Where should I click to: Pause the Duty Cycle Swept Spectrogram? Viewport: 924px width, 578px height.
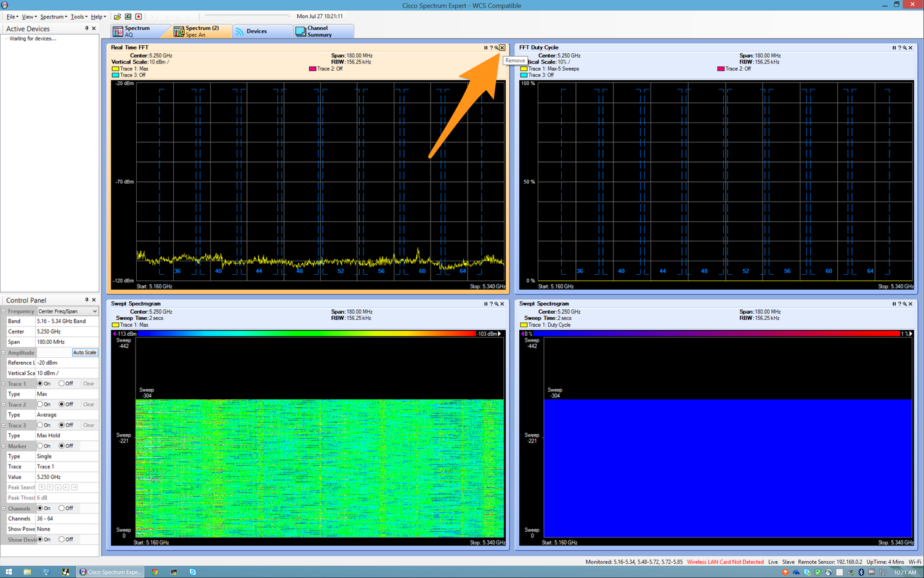click(894, 304)
